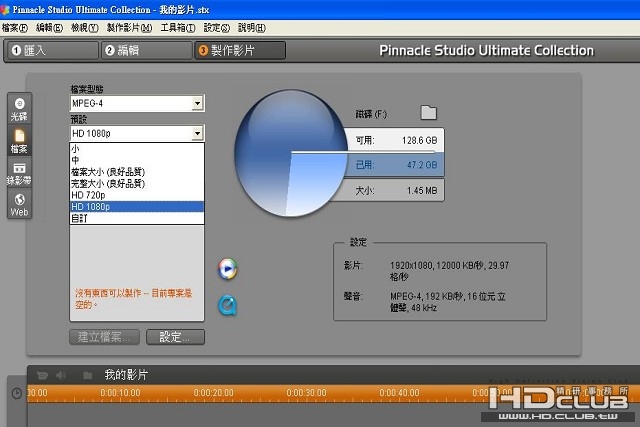This screenshot has height=427, width=640.
Task: Click the clock icon beside timeline
Action: coord(17,394)
